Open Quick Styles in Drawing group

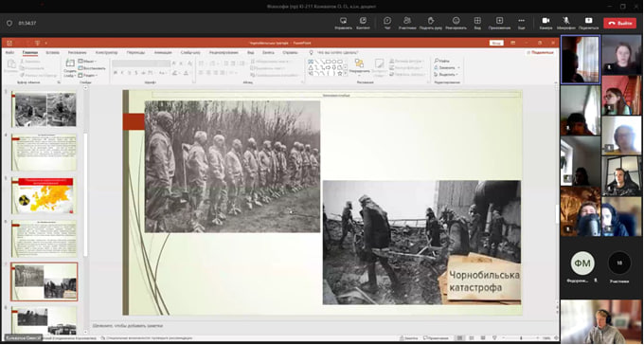(x=380, y=67)
